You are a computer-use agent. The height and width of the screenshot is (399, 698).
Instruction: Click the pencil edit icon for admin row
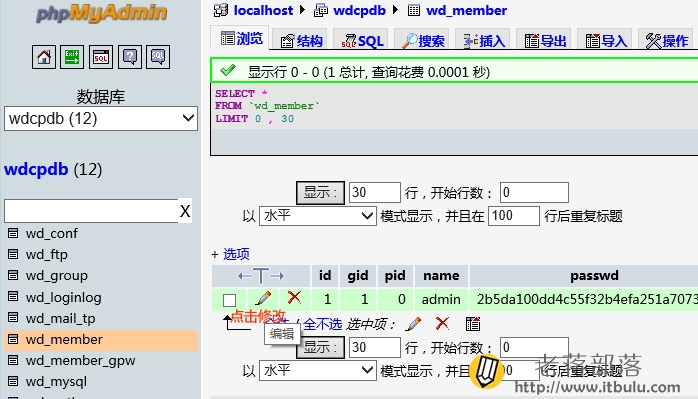point(263,298)
